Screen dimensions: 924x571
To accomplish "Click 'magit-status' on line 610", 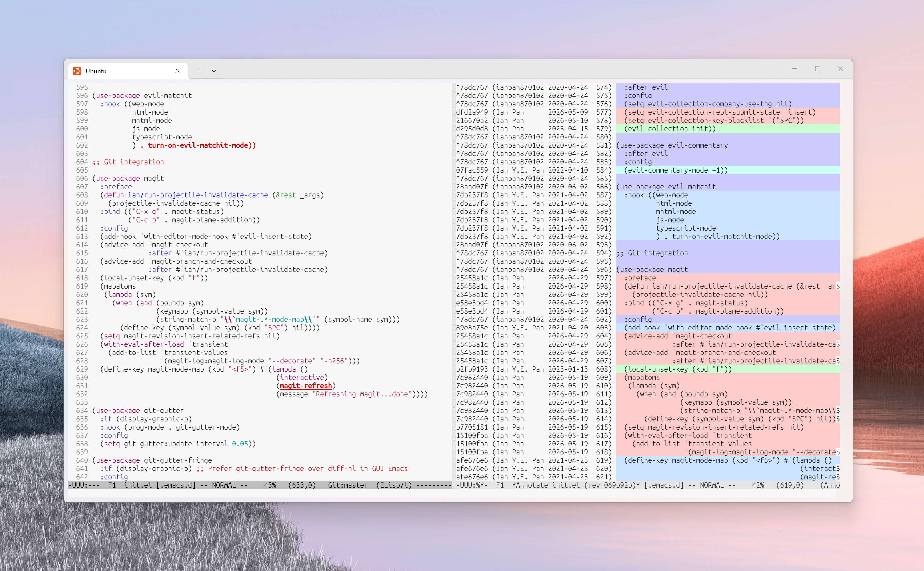I will 196,212.
